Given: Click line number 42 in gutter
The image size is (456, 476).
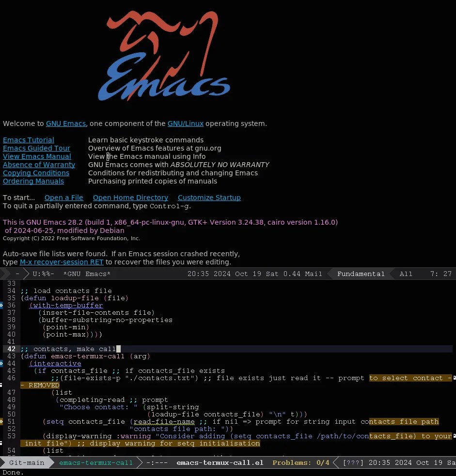Looking at the screenshot, I should coord(12,349).
